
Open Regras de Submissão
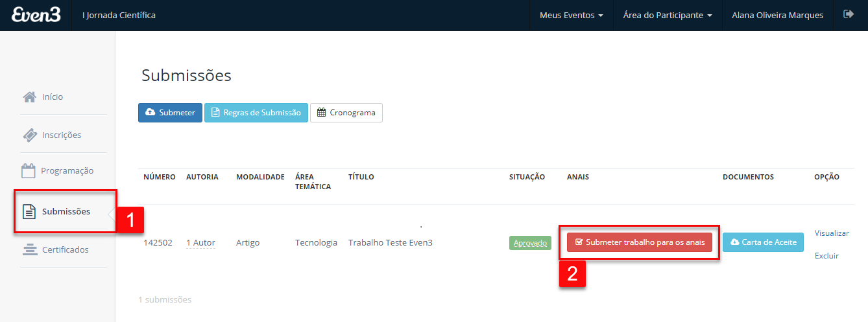click(256, 113)
